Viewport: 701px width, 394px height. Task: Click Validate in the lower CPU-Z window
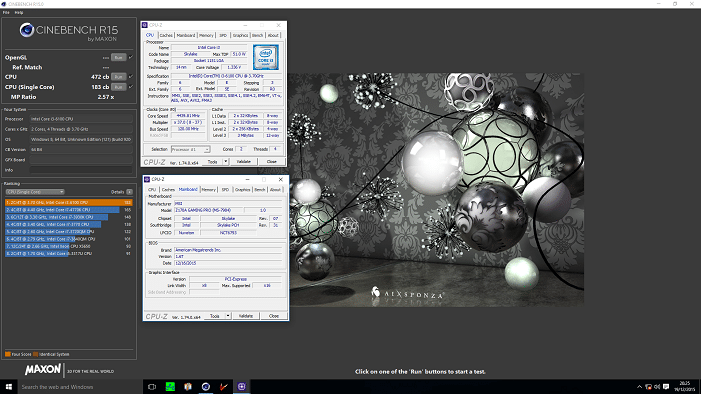click(x=245, y=316)
